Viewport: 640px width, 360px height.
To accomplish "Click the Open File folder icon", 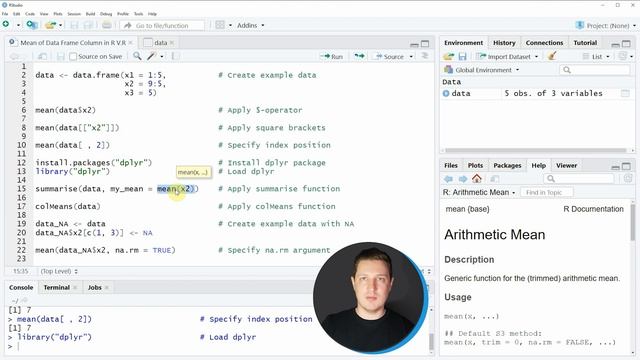I will click(50, 25).
